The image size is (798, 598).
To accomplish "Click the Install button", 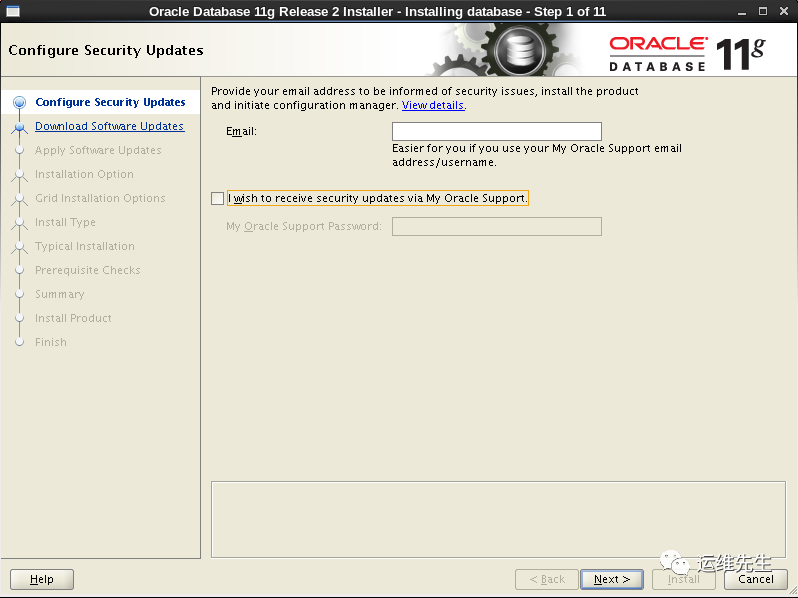I will (x=683, y=579).
